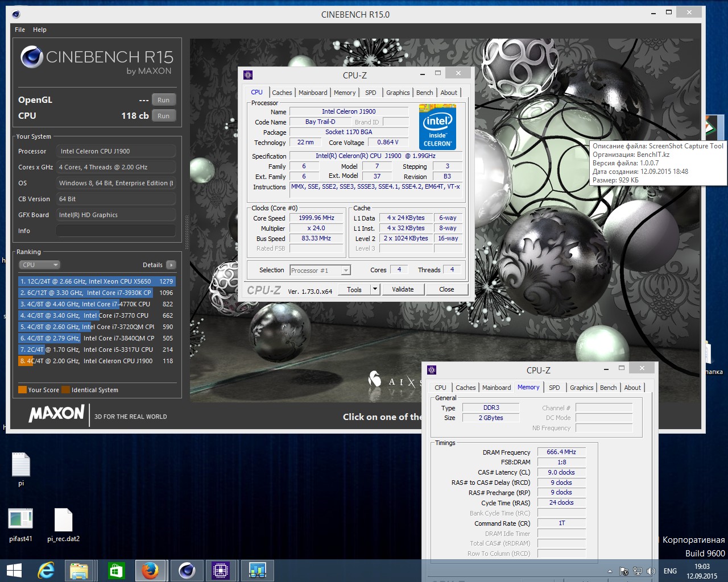Select ranking entry Core i7-4770K
Image resolution: width=728 pixels, height=582 pixels.
[97, 304]
